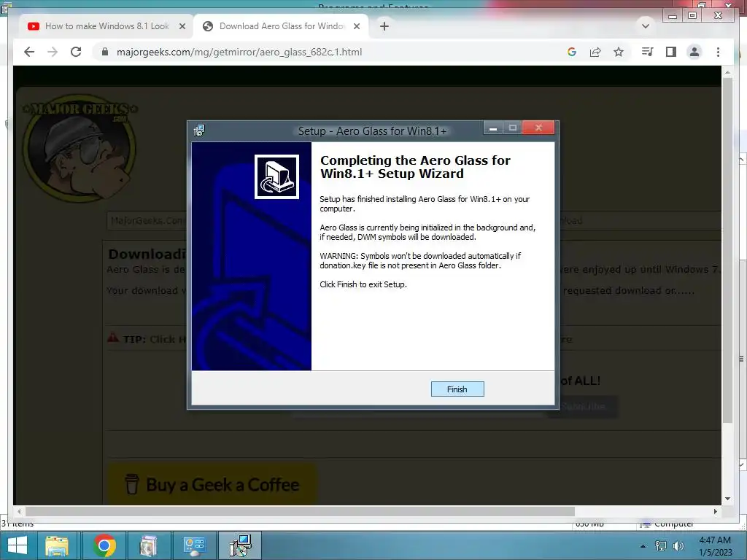Close the Download Aero Glass tab

(356, 26)
